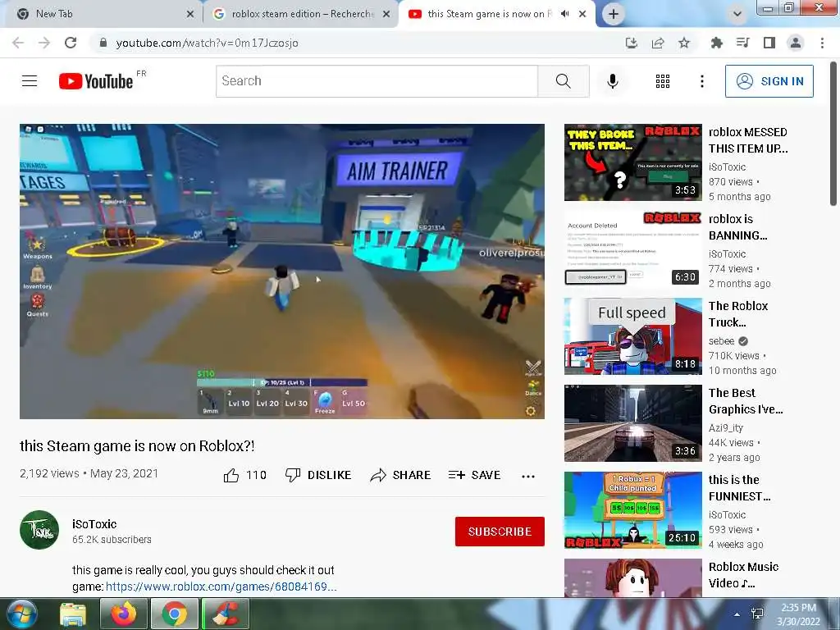Open 'The Best Graphics I've' thumbnail
Screen dimensions: 840x630
pos(632,422)
